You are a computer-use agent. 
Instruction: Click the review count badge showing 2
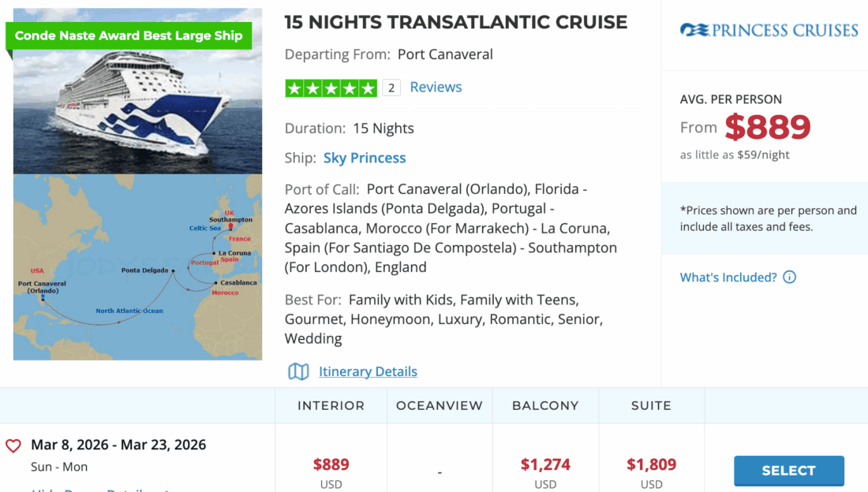coord(391,88)
